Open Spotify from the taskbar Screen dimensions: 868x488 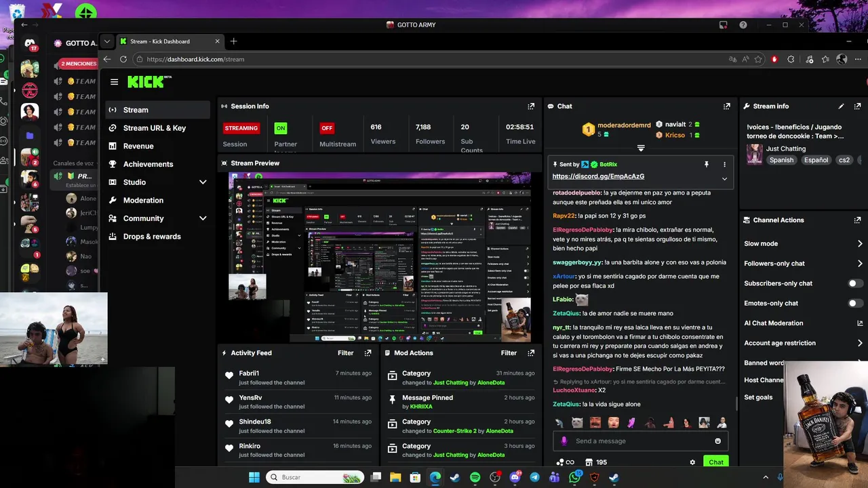pos(475,477)
